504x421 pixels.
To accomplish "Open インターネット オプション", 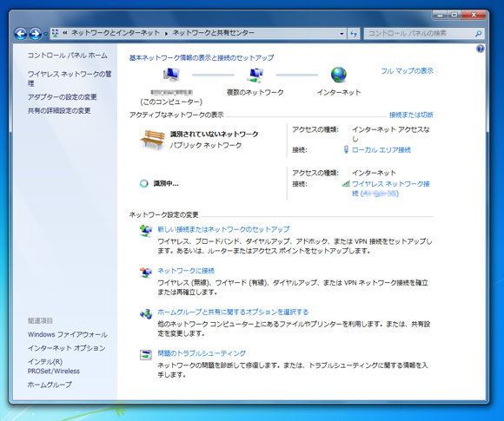I will pyautogui.click(x=67, y=348).
